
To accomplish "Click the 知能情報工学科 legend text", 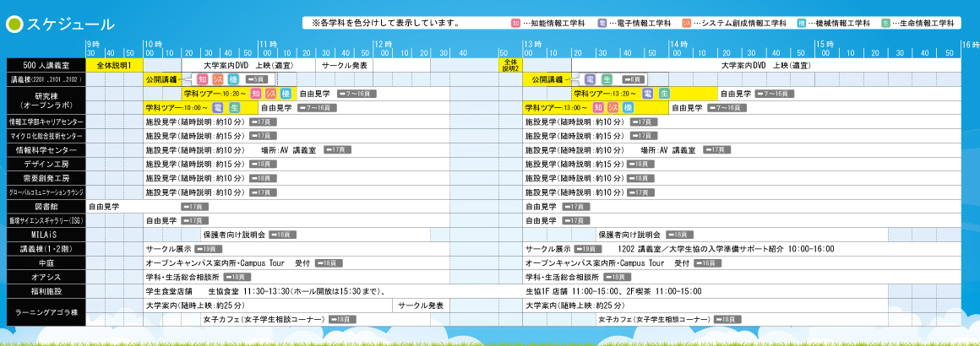I will coord(557,23).
